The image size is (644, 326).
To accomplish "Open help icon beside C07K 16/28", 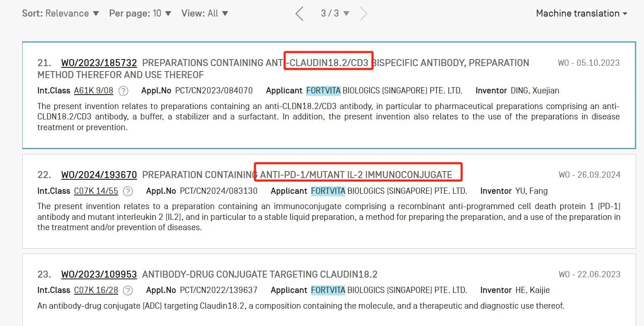I will point(128,290).
